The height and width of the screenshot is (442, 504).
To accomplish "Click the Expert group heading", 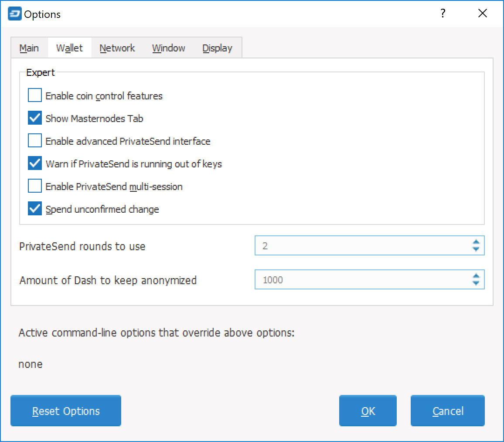I will pyautogui.click(x=41, y=73).
